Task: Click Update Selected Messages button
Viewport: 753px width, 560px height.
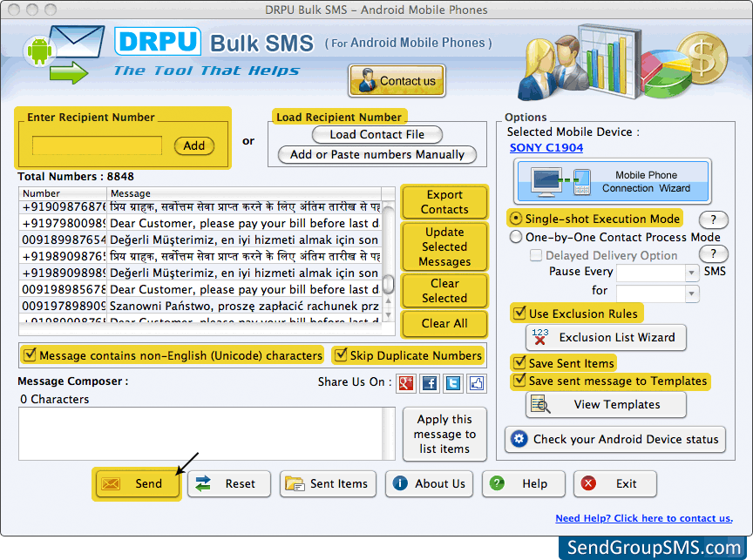Action: coord(444,246)
